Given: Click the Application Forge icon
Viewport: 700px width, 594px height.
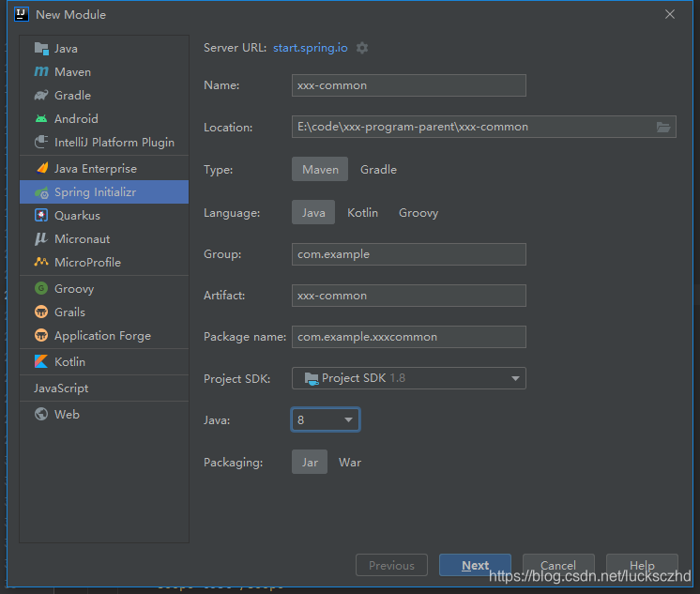Looking at the screenshot, I should click(41, 335).
